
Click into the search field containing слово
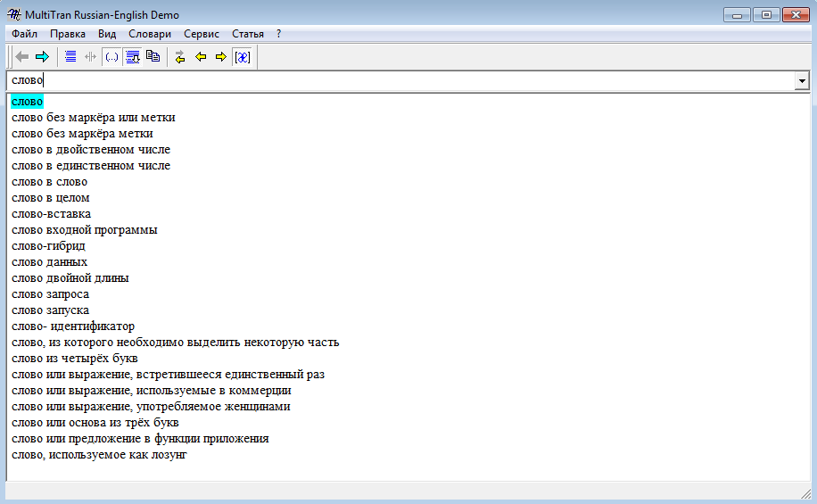(400, 81)
